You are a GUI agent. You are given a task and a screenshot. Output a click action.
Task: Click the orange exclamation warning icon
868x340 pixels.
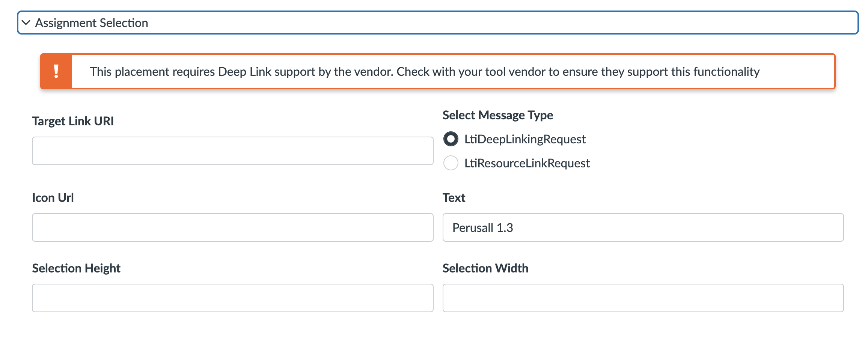pos(56,71)
